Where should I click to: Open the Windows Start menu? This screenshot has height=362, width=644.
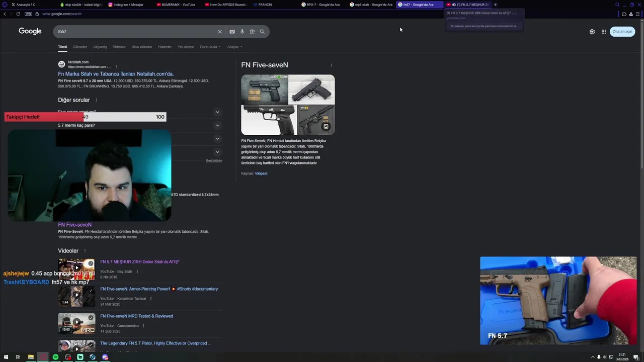pos(6,357)
